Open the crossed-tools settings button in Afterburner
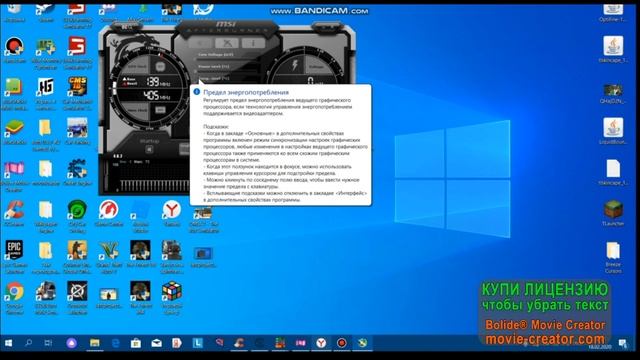640x360 pixels. (x=227, y=42)
